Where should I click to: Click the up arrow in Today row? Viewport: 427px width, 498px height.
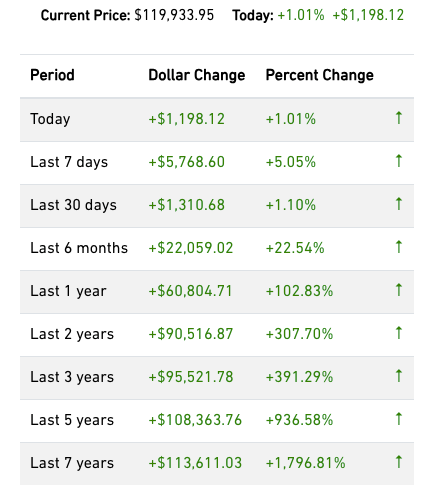(398, 118)
